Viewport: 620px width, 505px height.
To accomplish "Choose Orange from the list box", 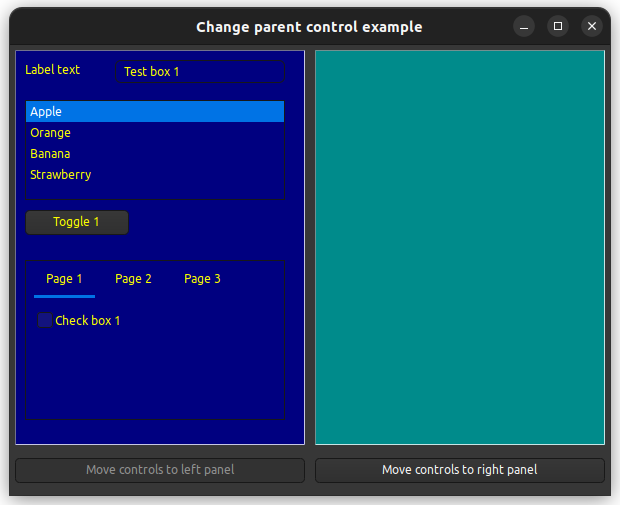I will (x=155, y=133).
